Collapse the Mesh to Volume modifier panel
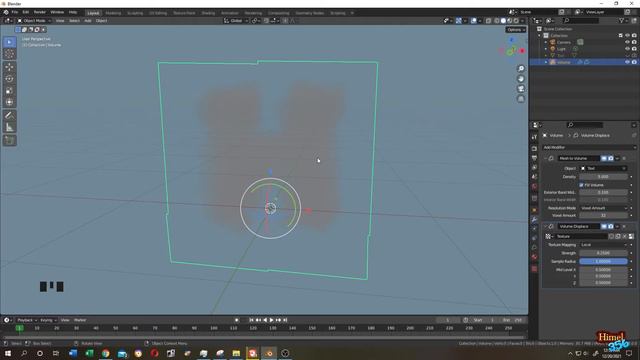640x360 pixels. [x=545, y=158]
